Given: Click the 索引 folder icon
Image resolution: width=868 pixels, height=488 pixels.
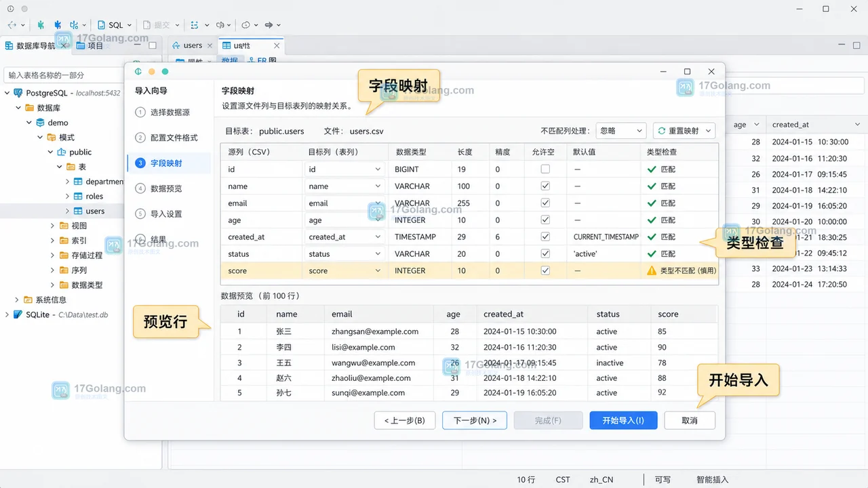Looking at the screenshot, I should 63,241.
